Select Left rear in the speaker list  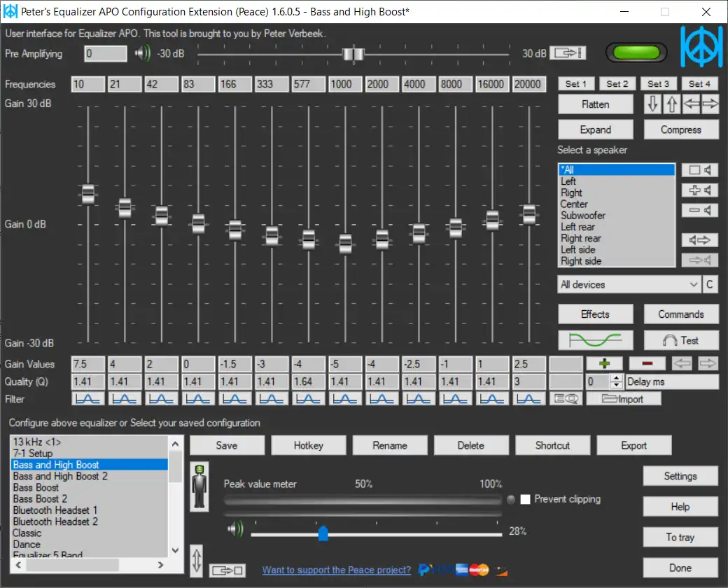617,227
